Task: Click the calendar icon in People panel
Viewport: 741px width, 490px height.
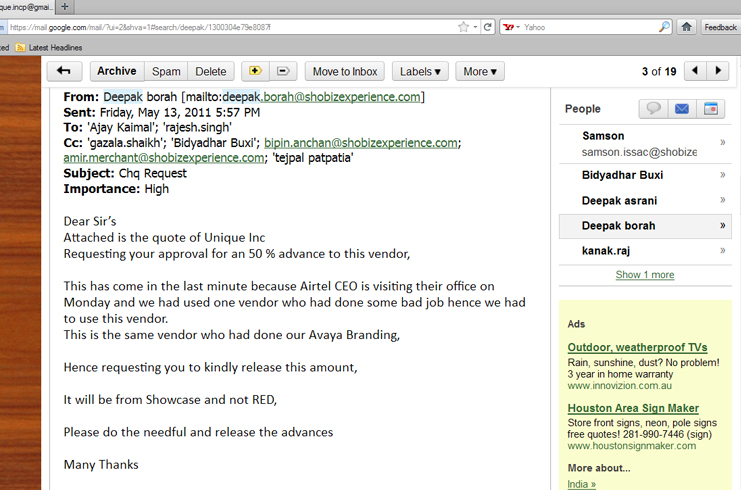Action: pos(710,109)
